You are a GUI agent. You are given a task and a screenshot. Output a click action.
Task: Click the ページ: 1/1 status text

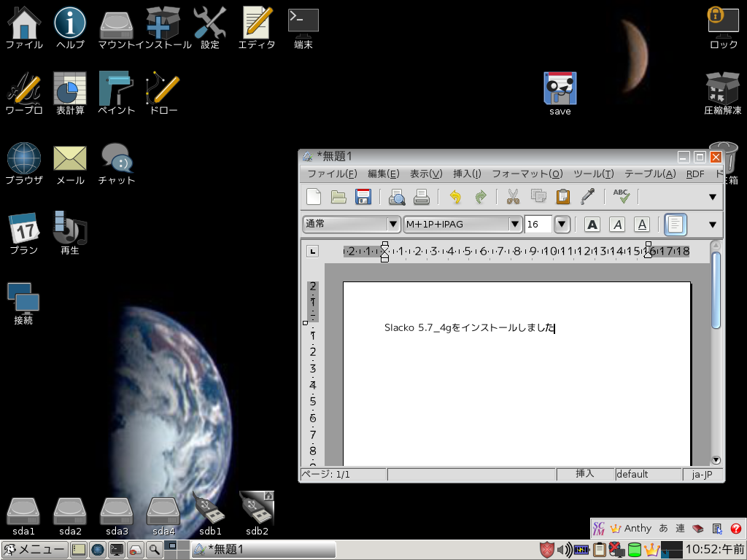point(325,474)
